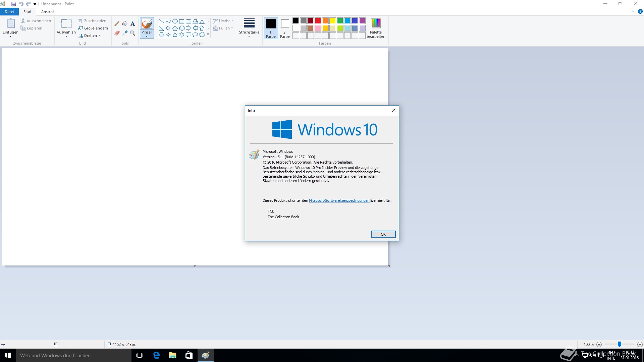Select the Text tool (A icon)
The height and width of the screenshot is (362, 644).
tap(133, 24)
